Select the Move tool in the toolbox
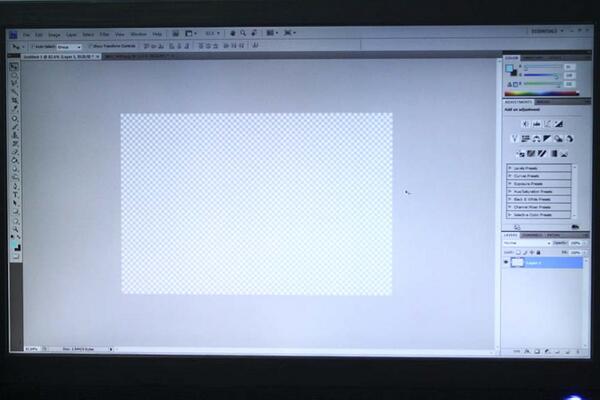The height and width of the screenshot is (400, 600). [x=15, y=67]
